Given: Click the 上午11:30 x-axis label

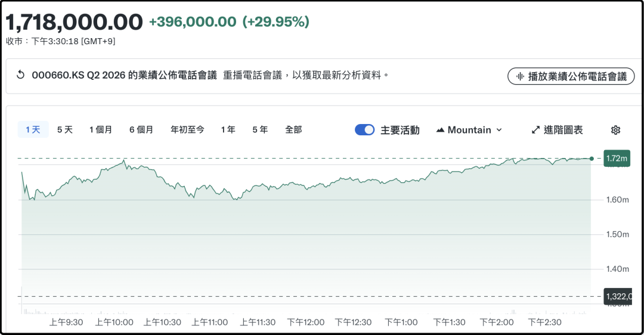Looking at the screenshot, I should tap(258, 322).
